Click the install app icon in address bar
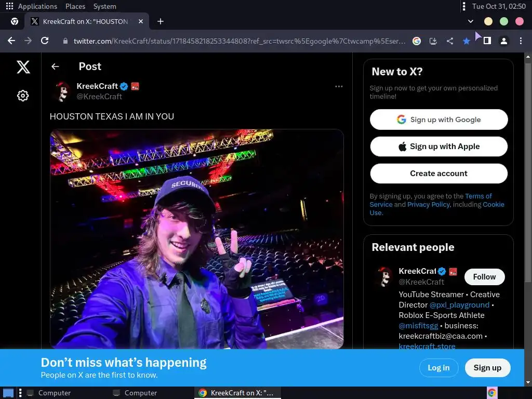Viewport: 532px width, 399px height. pos(433,41)
